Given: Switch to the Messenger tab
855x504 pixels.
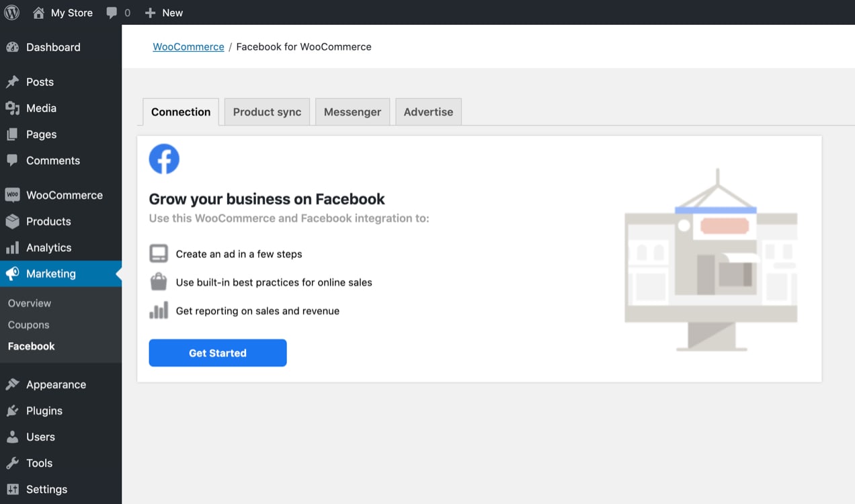Looking at the screenshot, I should (x=352, y=112).
